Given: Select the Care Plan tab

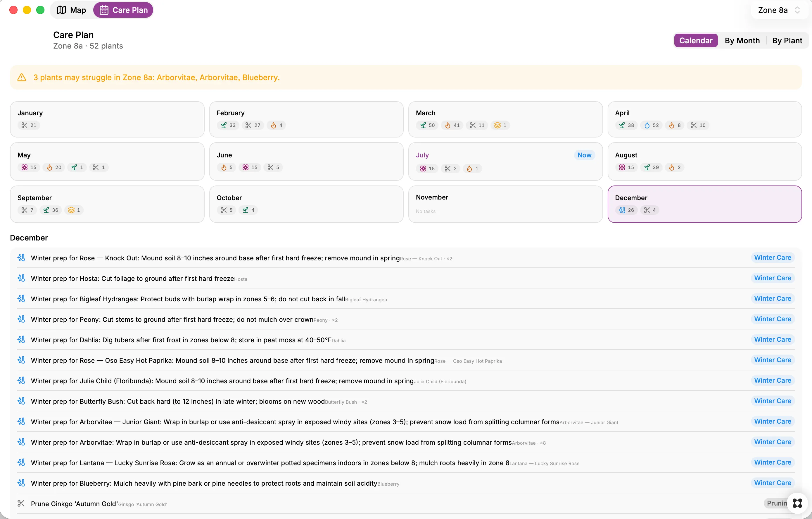Looking at the screenshot, I should (123, 10).
